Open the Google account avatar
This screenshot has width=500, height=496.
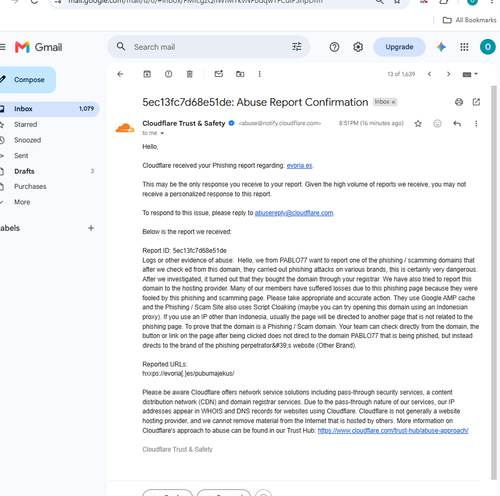pyautogui.click(x=487, y=47)
